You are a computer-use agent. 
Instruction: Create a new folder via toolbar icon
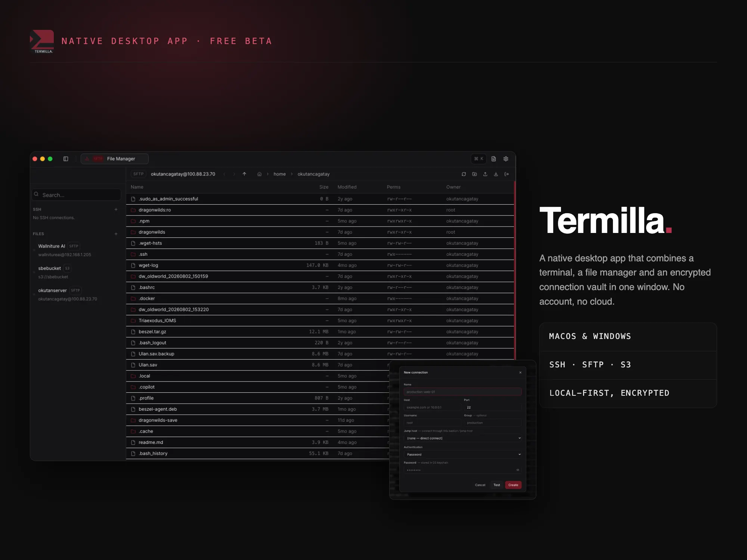point(474,174)
